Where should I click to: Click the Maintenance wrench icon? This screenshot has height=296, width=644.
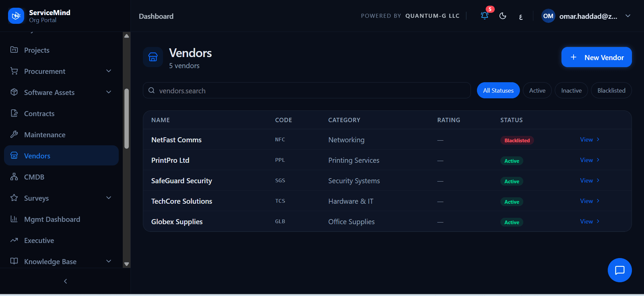click(x=14, y=134)
